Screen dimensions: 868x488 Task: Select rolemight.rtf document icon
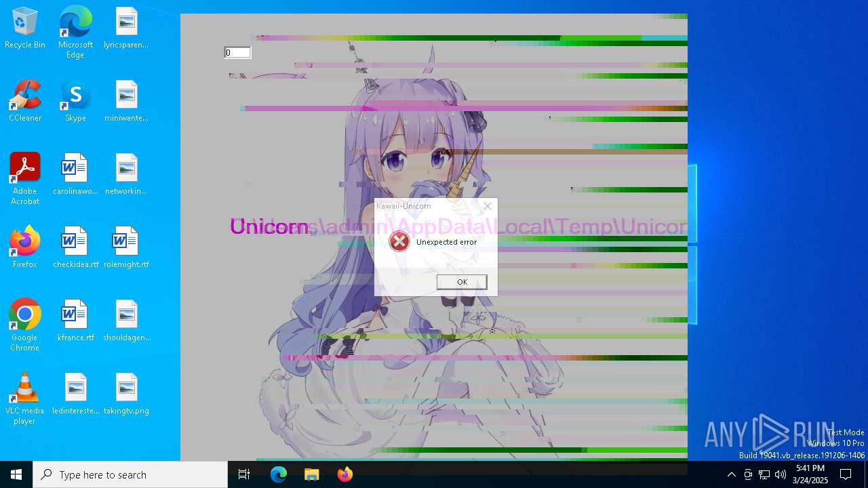click(126, 248)
